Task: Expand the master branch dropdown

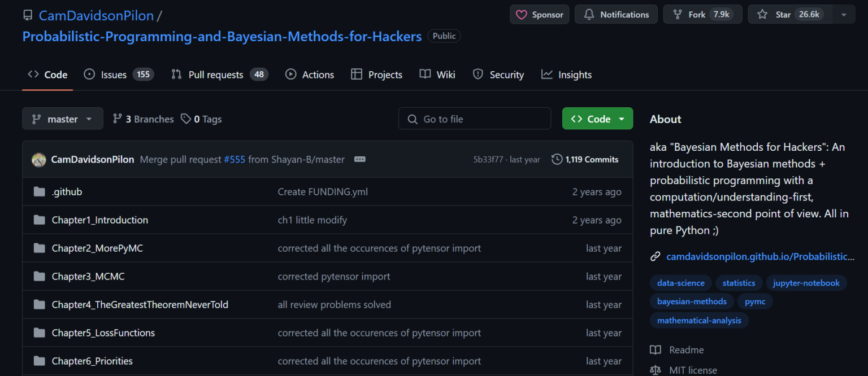Action: click(62, 119)
